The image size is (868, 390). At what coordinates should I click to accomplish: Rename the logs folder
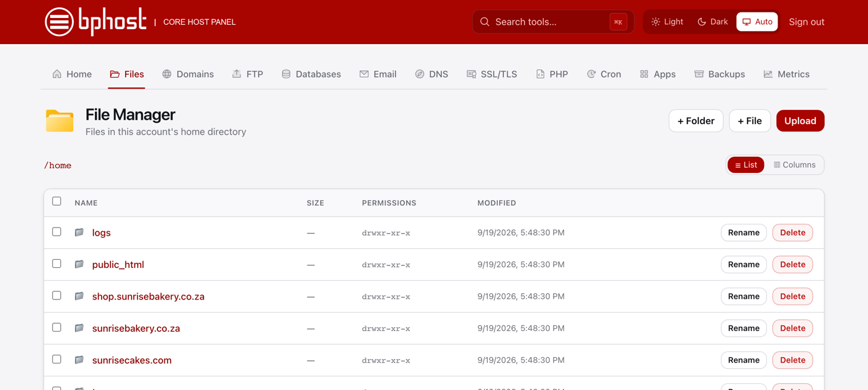click(x=743, y=233)
